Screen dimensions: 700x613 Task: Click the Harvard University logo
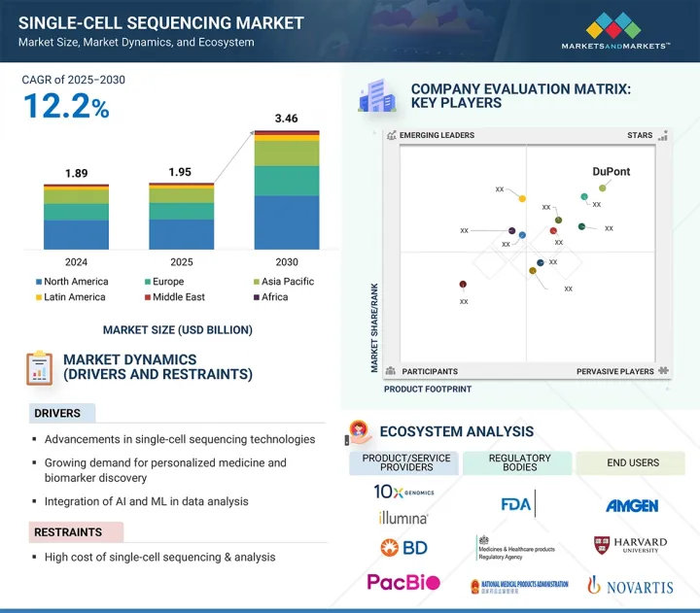pyautogui.click(x=630, y=546)
